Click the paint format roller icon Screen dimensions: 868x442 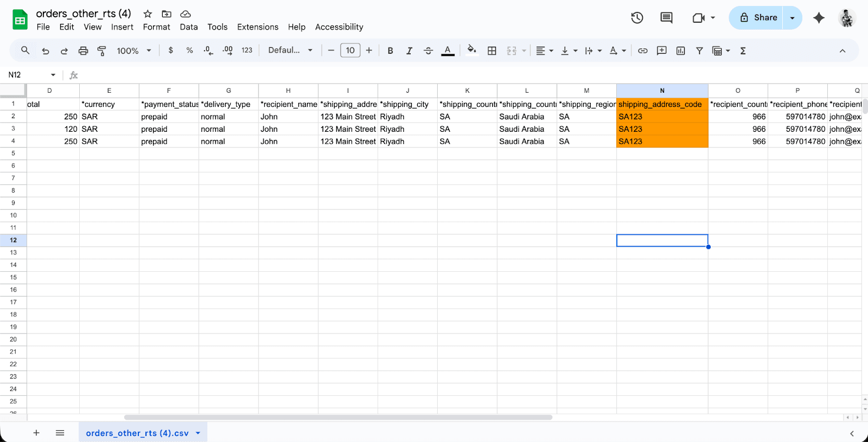(101, 50)
